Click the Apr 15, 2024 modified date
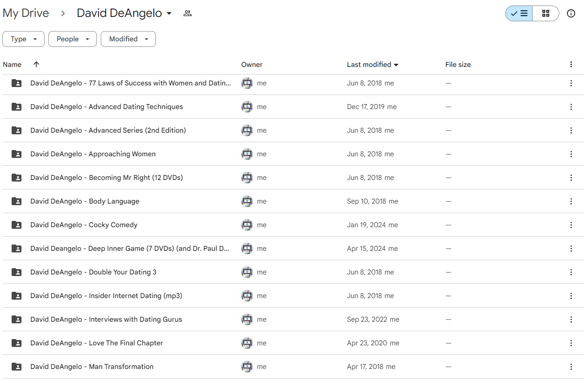 pyautogui.click(x=366, y=248)
